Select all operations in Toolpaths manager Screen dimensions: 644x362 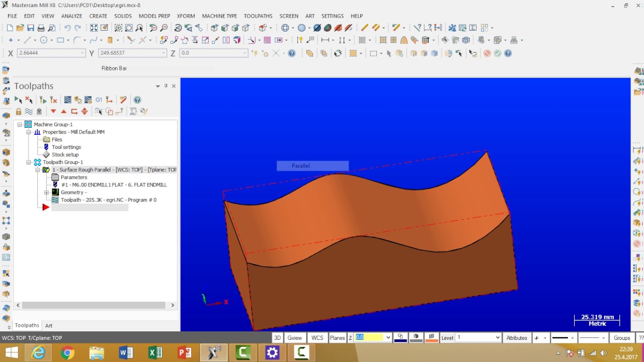pyautogui.click(x=18, y=100)
